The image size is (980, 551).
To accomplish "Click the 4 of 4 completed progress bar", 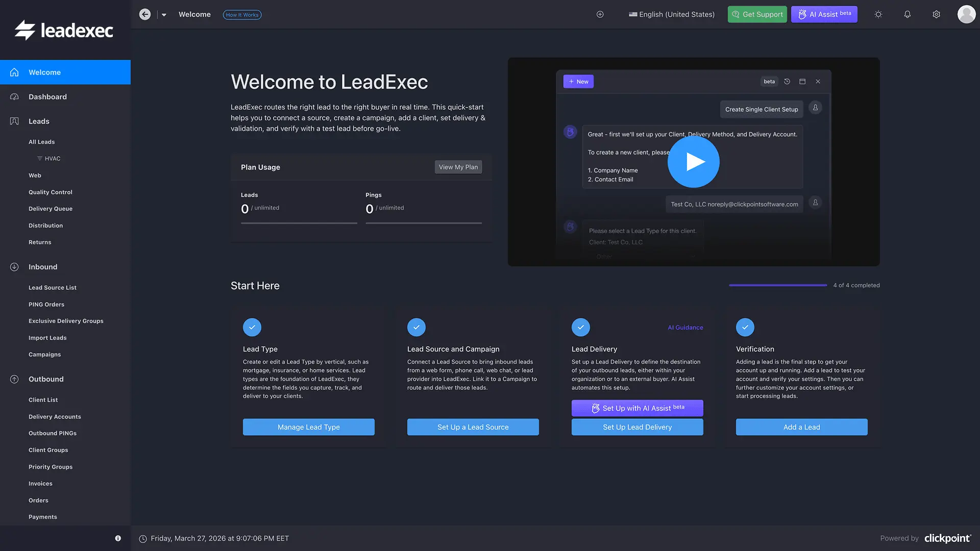I will pyautogui.click(x=778, y=285).
